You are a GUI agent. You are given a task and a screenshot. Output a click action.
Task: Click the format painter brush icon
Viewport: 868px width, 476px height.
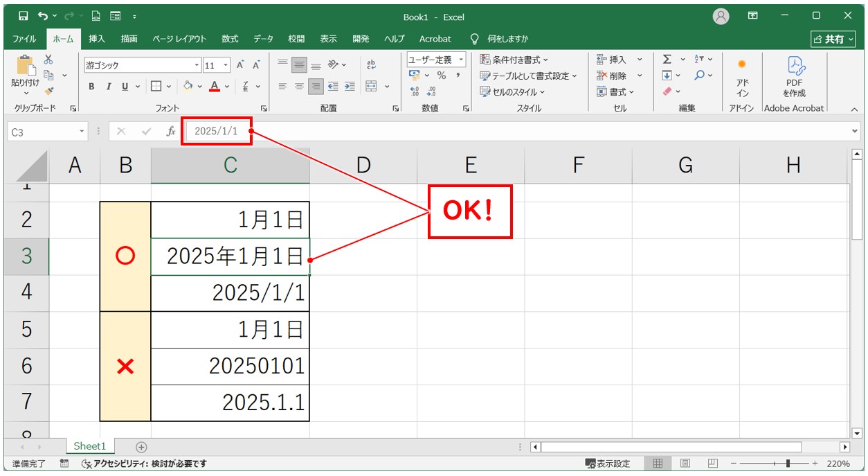(x=48, y=90)
